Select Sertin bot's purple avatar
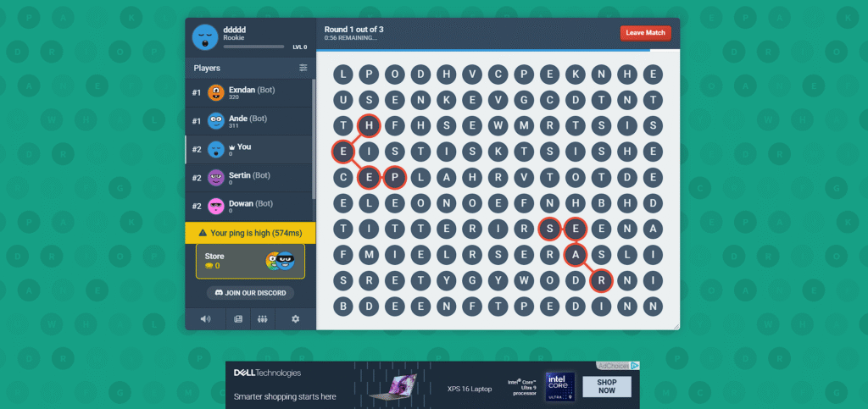The width and height of the screenshot is (868, 409). pyautogui.click(x=216, y=178)
